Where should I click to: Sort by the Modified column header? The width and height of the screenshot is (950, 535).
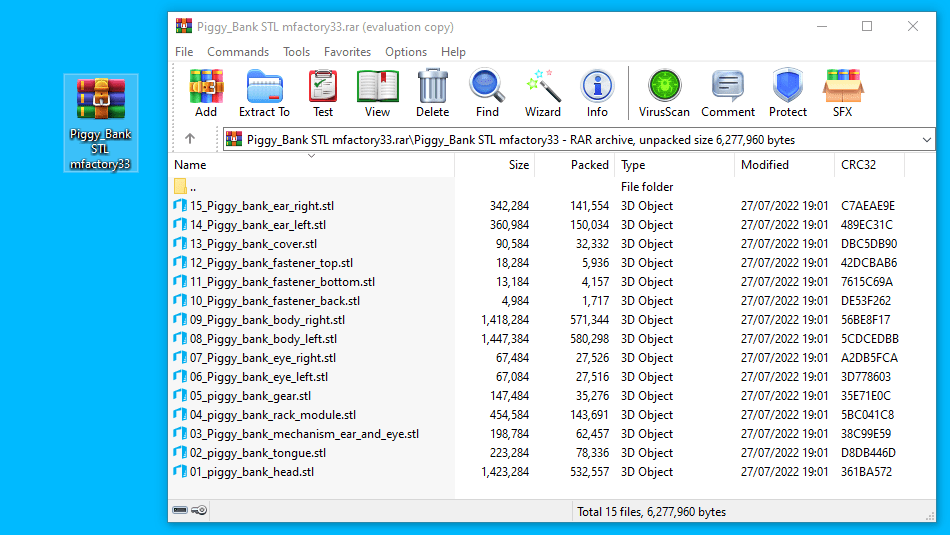coord(785,165)
